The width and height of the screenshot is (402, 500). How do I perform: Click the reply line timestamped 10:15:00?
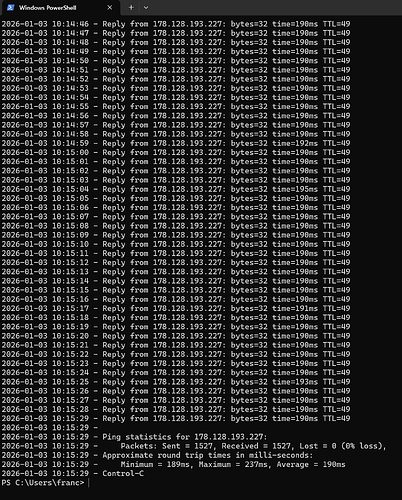(176, 152)
